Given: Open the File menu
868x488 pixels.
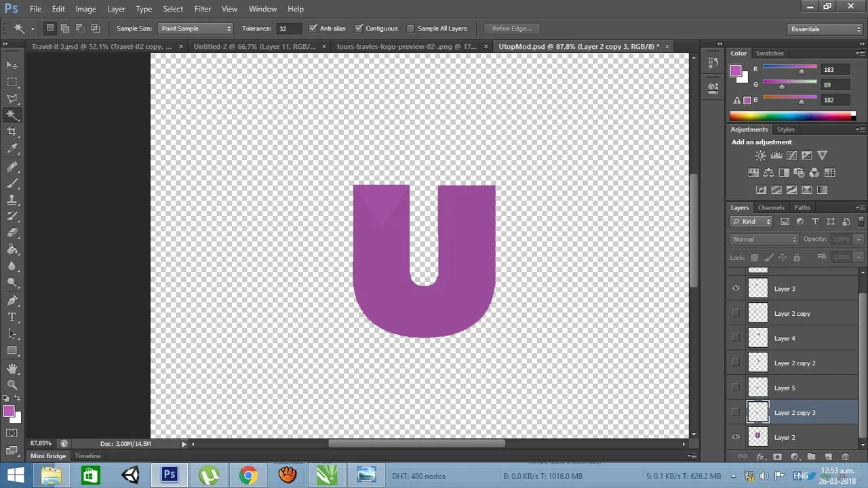Looking at the screenshot, I should tap(35, 9).
